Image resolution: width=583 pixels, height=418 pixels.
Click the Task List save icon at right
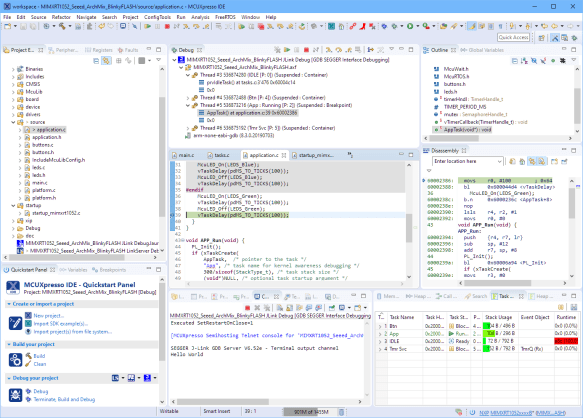click(x=574, y=307)
